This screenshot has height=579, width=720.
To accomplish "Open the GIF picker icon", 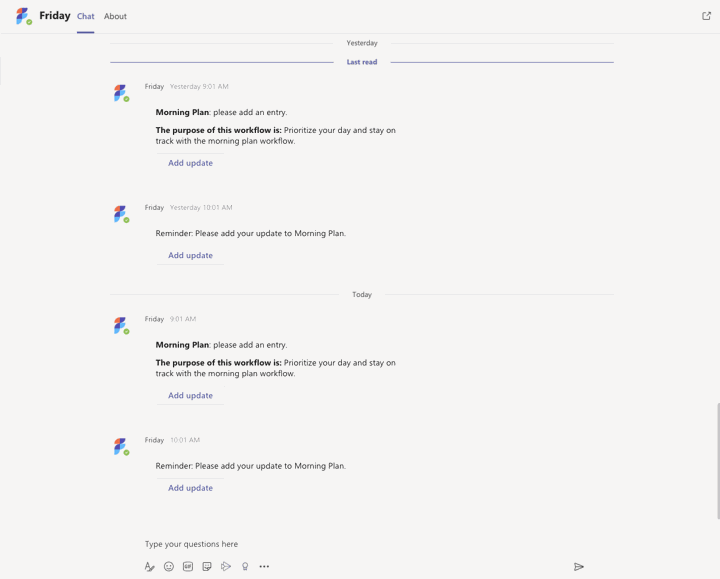I will coord(188,567).
